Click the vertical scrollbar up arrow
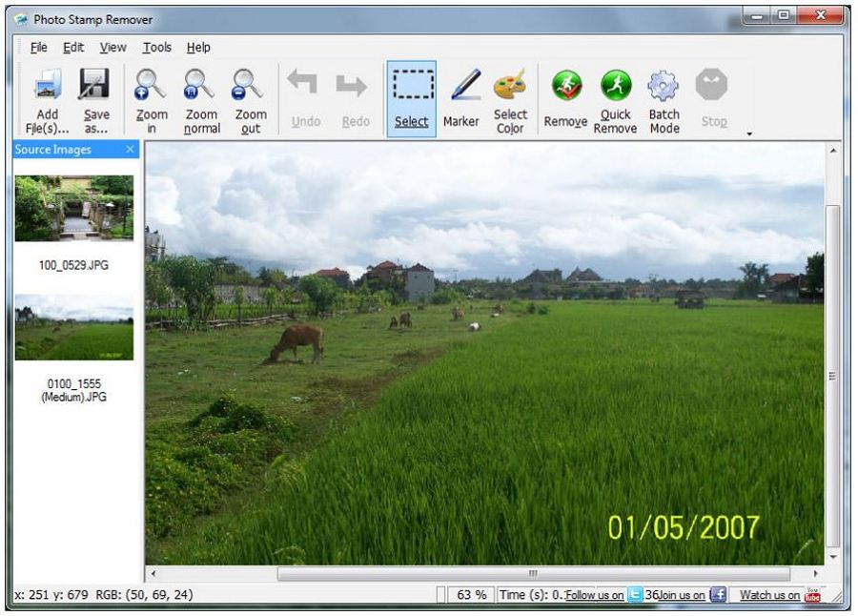The image size is (858, 616). click(833, 150)
